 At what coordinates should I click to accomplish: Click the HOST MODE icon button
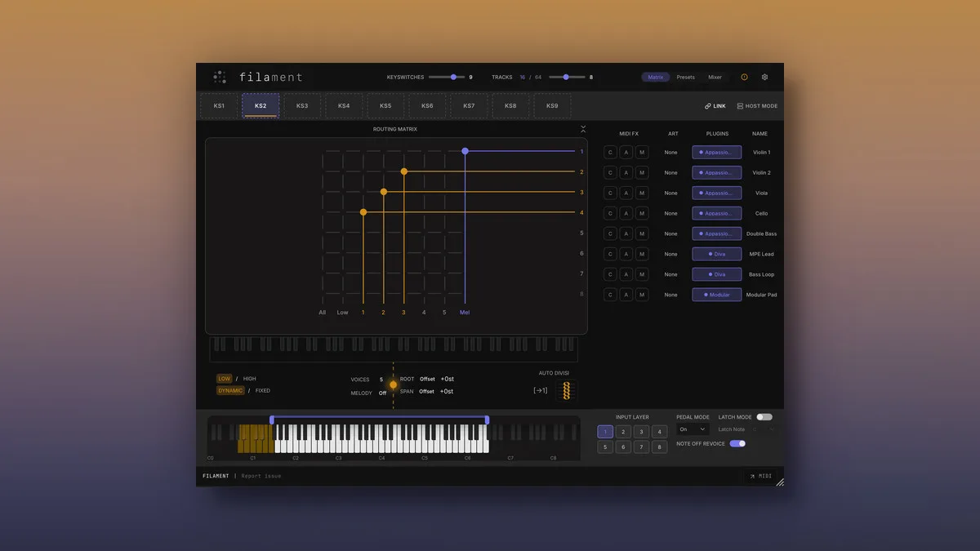coord(757,106)
